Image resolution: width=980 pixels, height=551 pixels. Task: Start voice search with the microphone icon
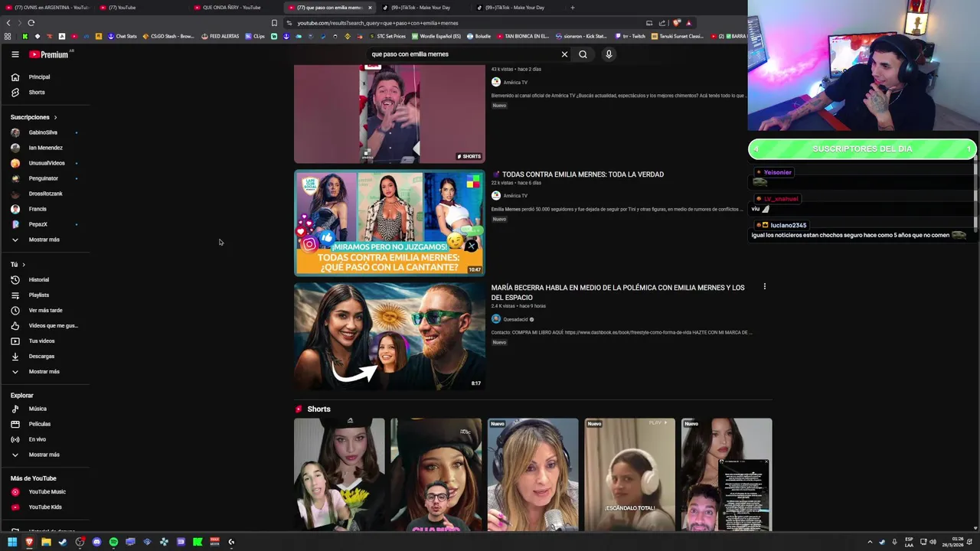[609, 54]
